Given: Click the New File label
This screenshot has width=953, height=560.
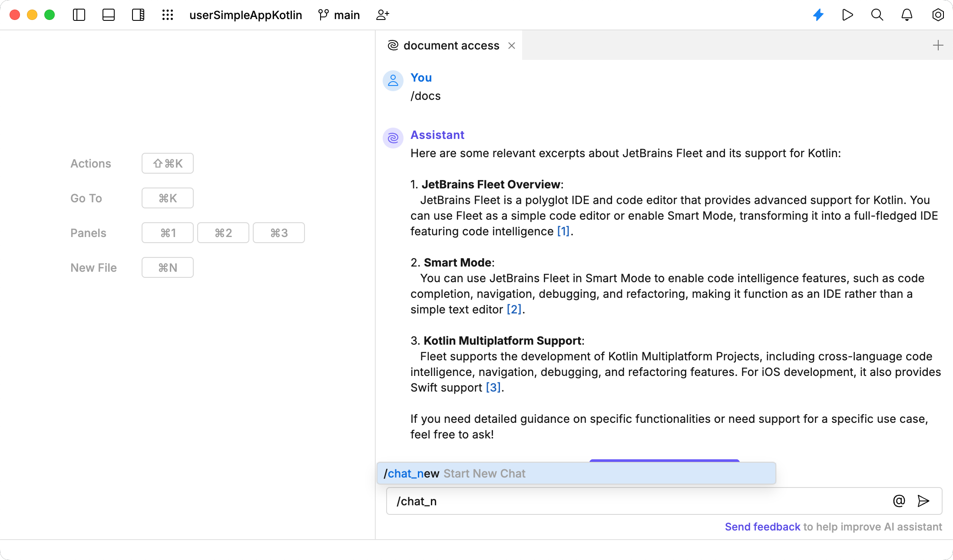Looking at the screenshot, I should pyautogui.click(x=93, y=267).
